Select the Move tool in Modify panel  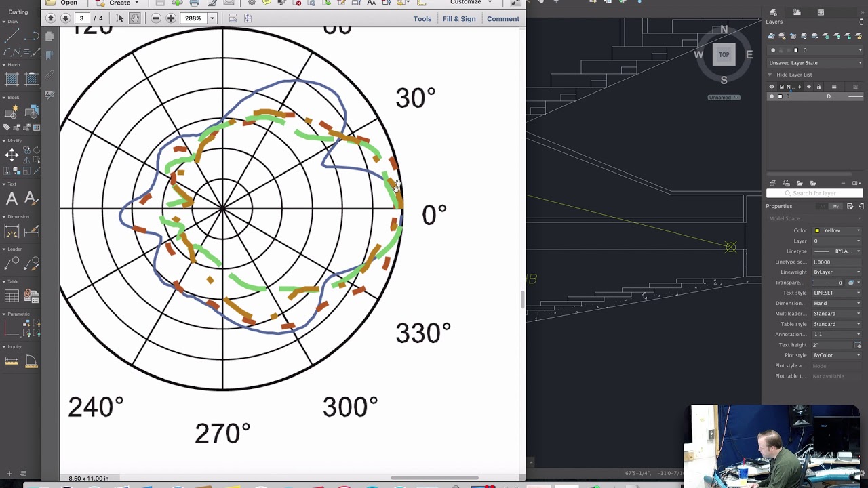point(12,155)
